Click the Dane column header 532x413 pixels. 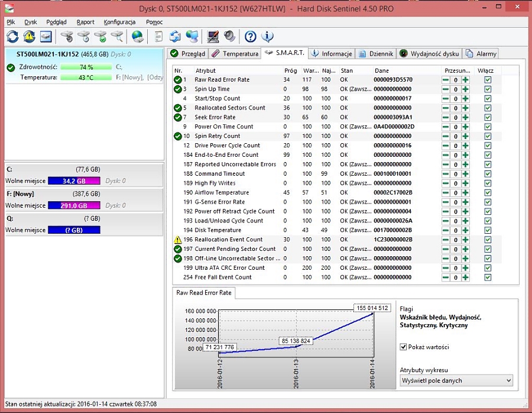(382, 70)
